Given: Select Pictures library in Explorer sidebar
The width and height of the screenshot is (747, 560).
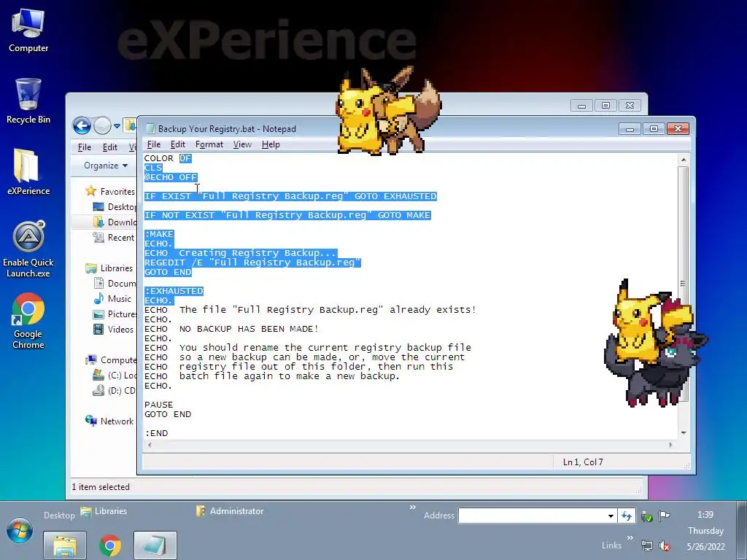Looking at the screenshot, I should click(x=115, y=314).
